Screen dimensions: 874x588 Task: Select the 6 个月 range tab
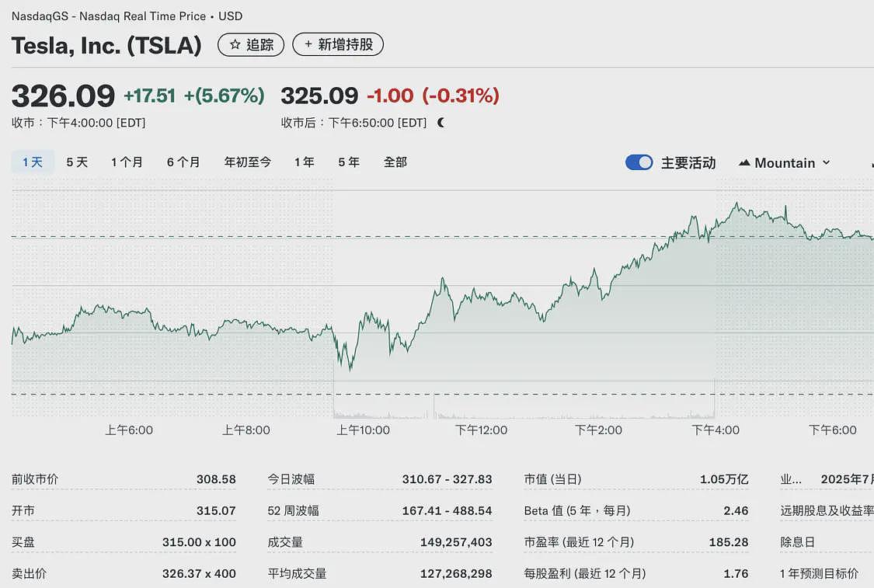click(x=183, y=162)
